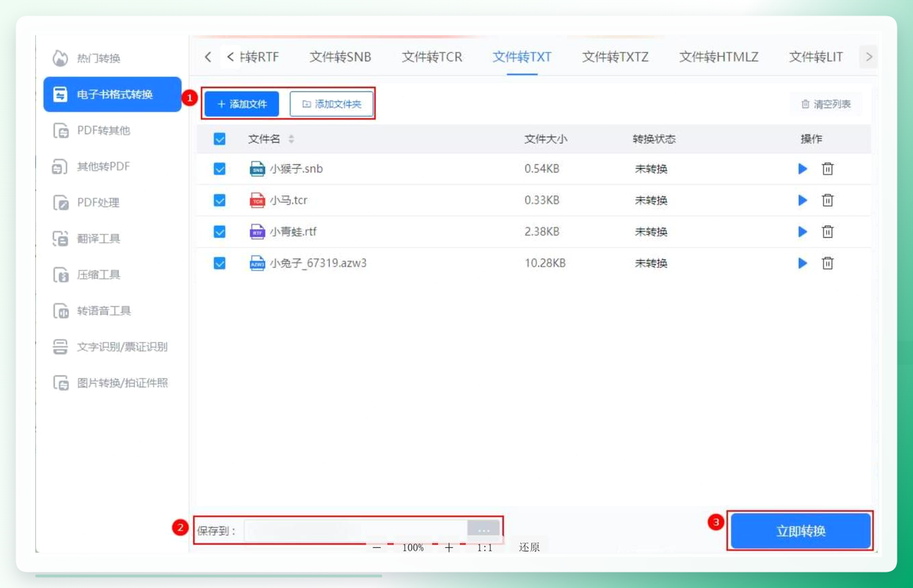Open 图片转换/拍证件照 sidebar category
The height and width of the screenshot is (588, 913).
pos(110,383)
